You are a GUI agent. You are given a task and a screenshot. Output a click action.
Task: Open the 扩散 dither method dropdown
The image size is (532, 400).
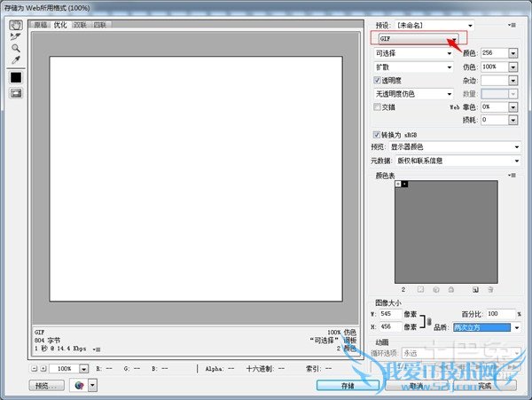tap(413, 67)
